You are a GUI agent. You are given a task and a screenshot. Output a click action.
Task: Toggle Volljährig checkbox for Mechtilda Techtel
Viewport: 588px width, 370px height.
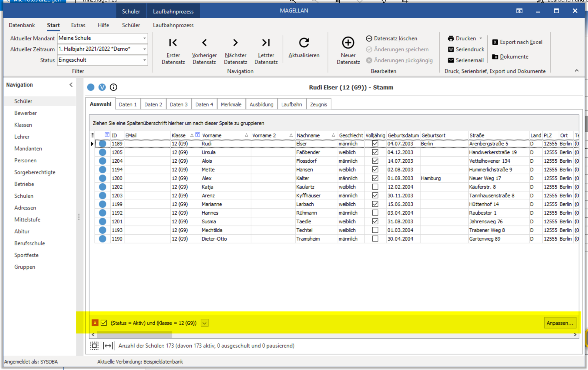pyautogui.click(x=375, y=230)
